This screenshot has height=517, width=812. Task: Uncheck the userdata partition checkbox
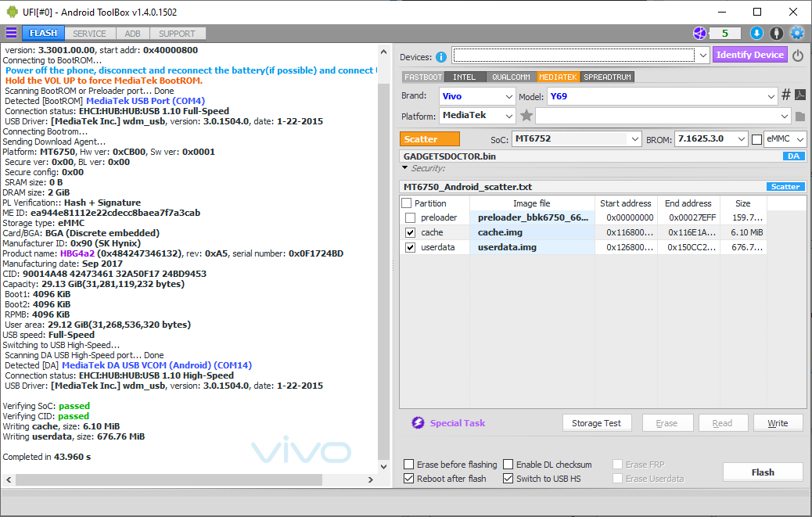click(411, 247)
